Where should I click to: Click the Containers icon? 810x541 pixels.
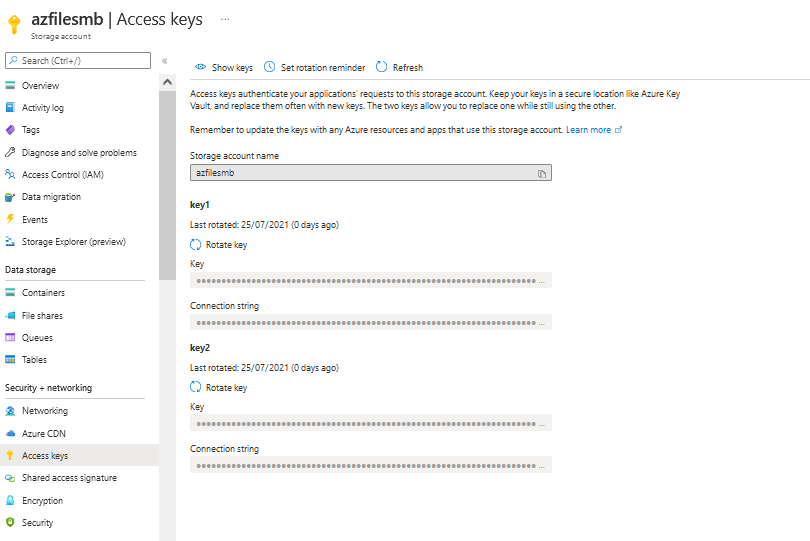coord(10,292)
